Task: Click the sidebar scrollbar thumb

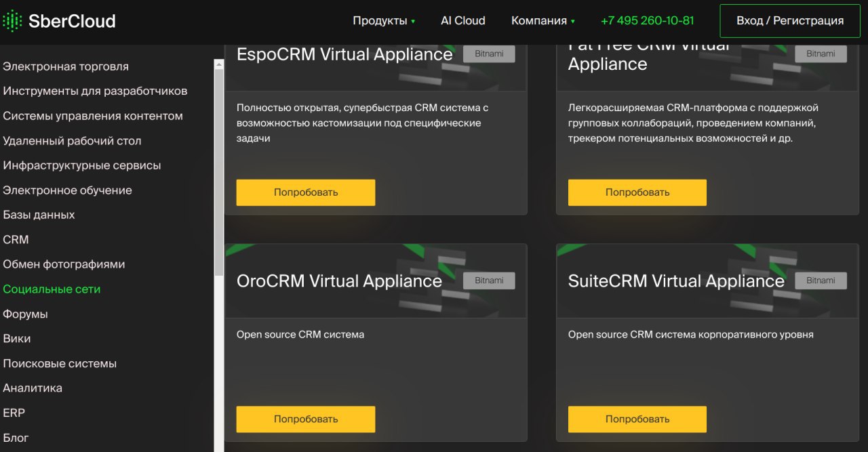Action: tap(219, 172)
